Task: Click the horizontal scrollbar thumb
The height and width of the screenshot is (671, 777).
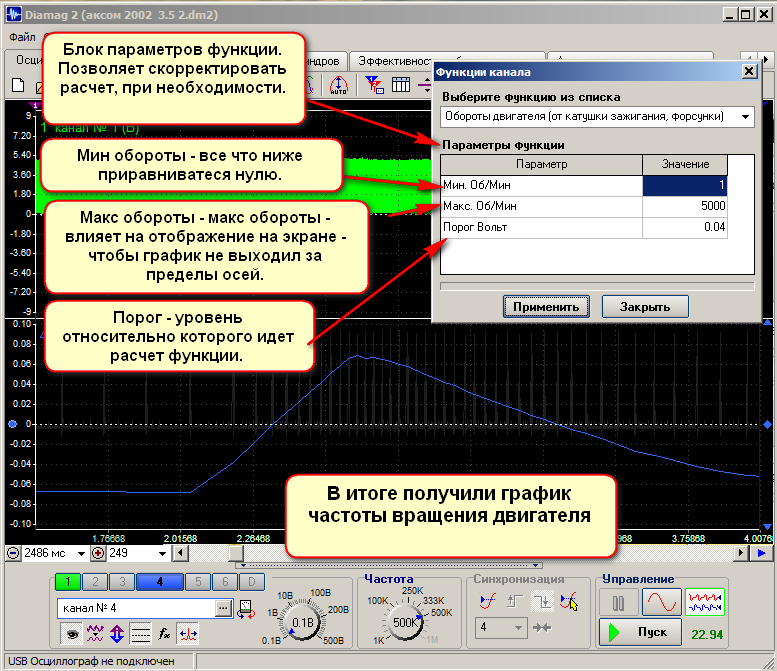Action: (x=235, y=553)
